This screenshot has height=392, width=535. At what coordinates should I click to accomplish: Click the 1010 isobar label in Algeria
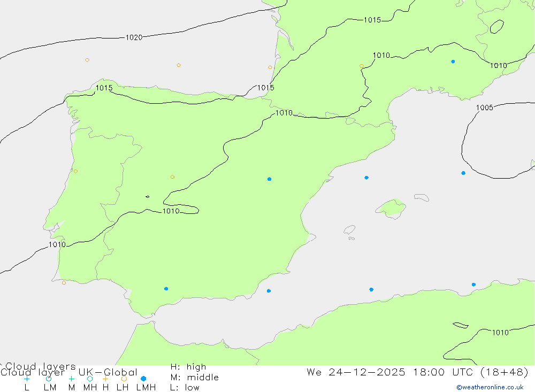pos(500,333)
